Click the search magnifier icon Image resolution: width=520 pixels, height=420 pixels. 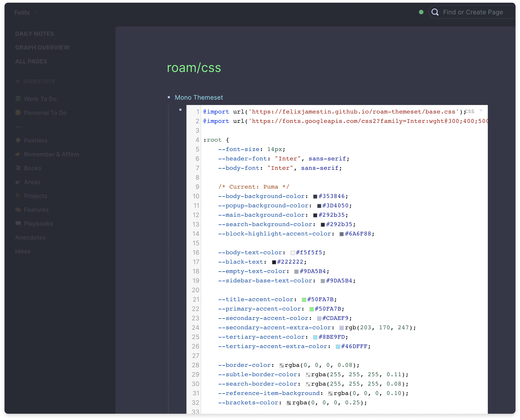435,12
